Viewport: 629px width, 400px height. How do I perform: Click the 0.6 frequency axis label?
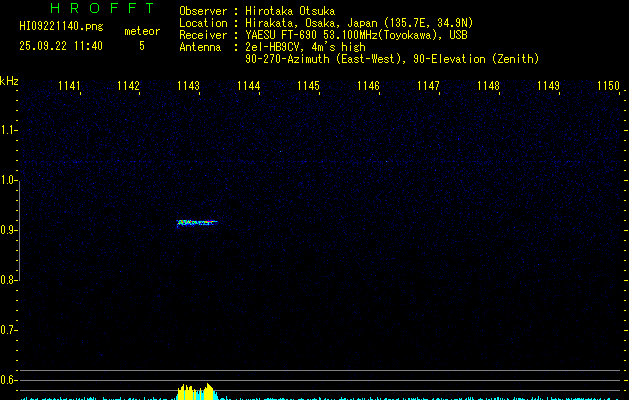point(9,380)
